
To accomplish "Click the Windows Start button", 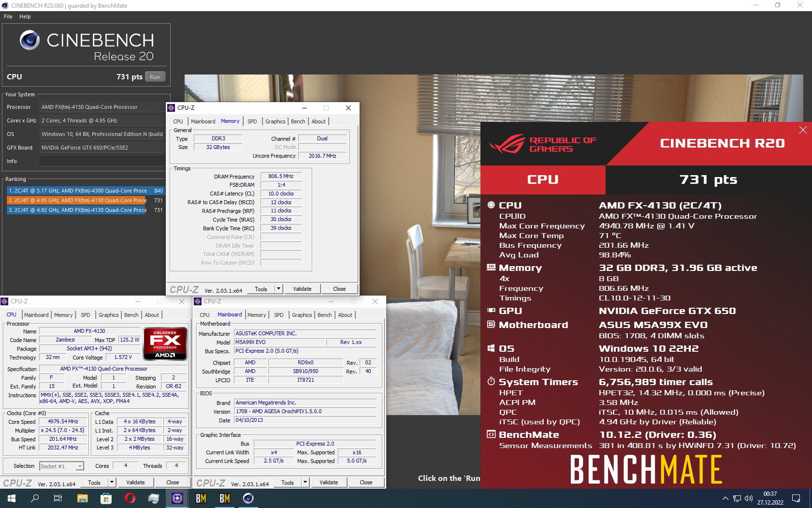I will coord(12,498).
